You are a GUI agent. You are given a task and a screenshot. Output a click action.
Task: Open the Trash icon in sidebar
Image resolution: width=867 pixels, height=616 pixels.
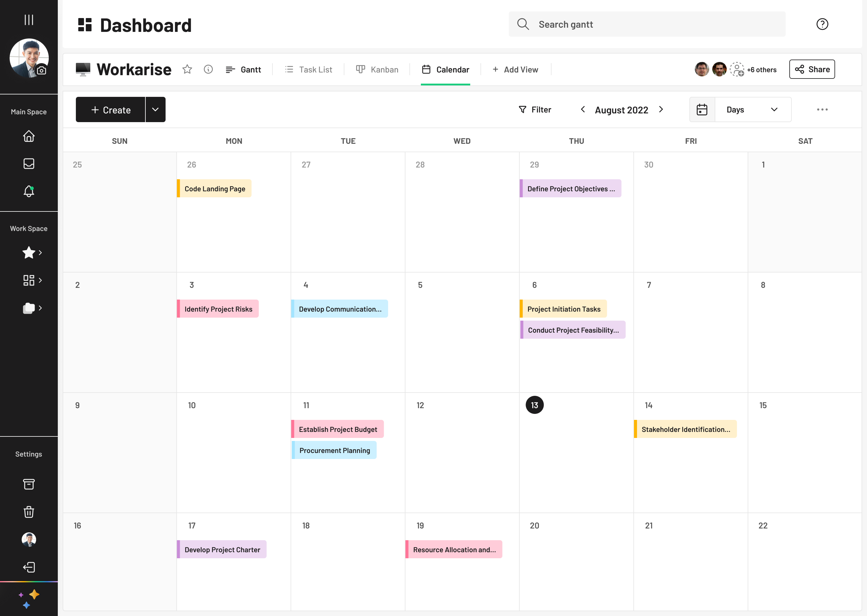click(29, 512)
